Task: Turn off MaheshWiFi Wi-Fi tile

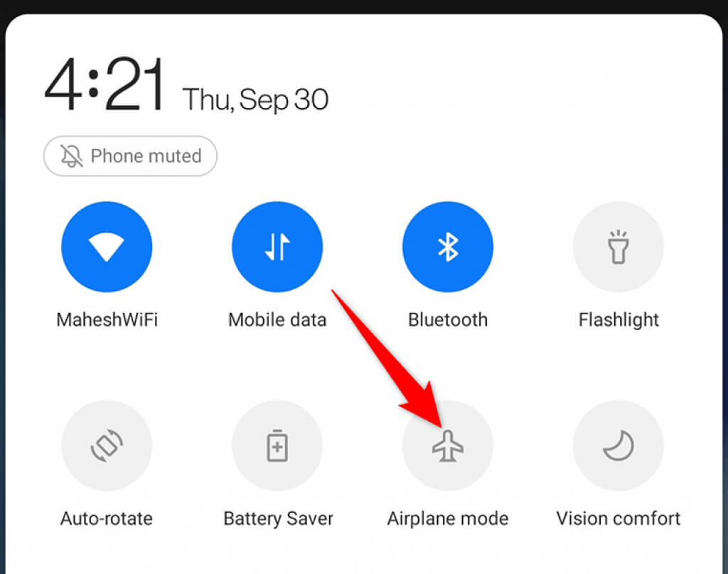Action: tap(107, 247)
